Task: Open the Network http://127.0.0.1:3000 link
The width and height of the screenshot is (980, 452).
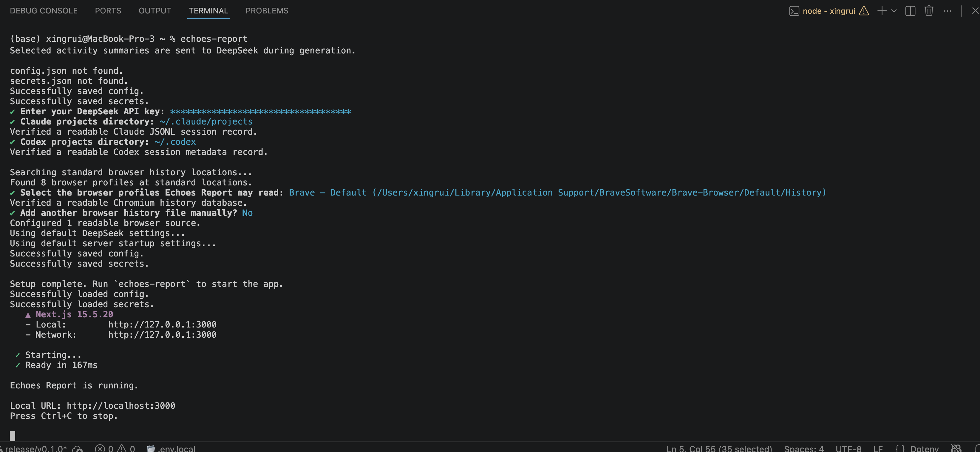Action: 163,335
